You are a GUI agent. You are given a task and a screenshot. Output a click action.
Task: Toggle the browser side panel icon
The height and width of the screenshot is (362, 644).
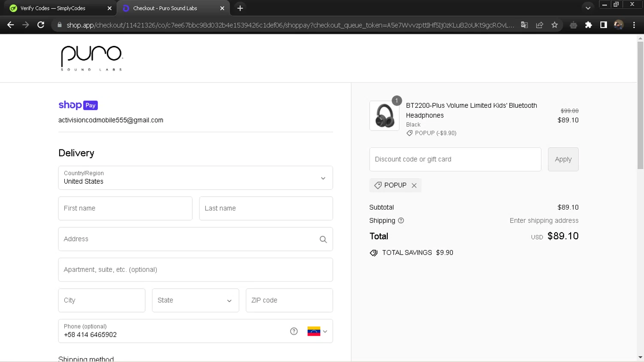pos(604,25)
